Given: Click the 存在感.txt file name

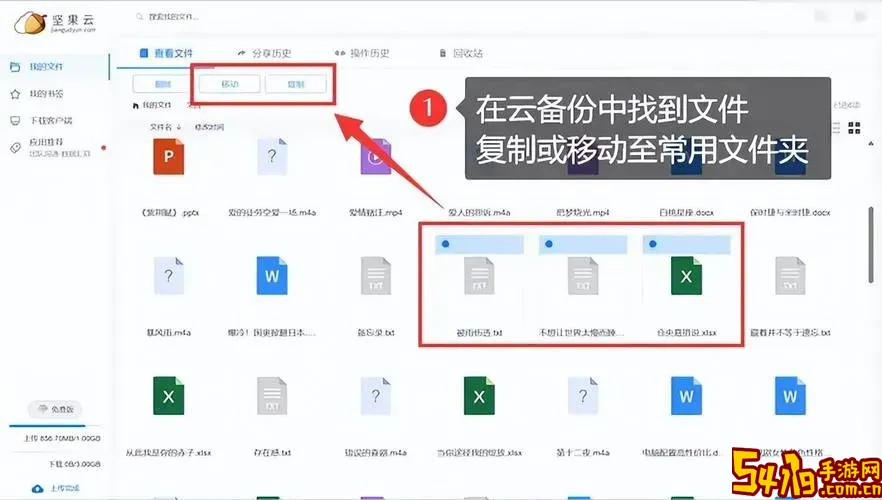Looking at the screenshot, I should tap(272, 452).
